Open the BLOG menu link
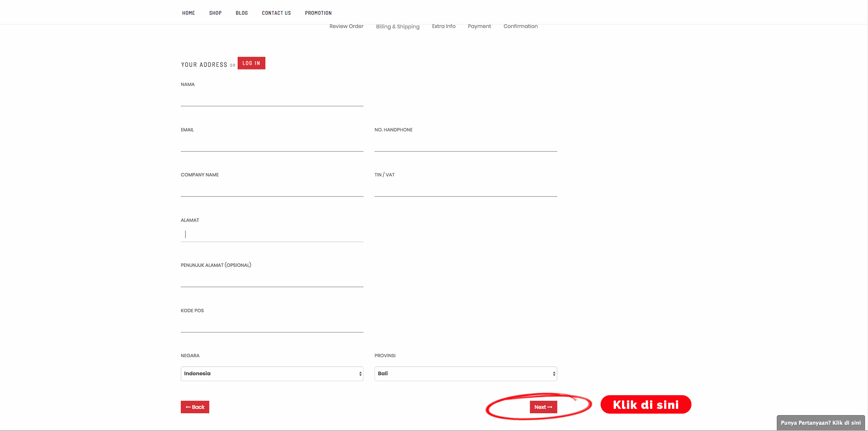The width and height of the screenshot is (868, 431). 242,13
